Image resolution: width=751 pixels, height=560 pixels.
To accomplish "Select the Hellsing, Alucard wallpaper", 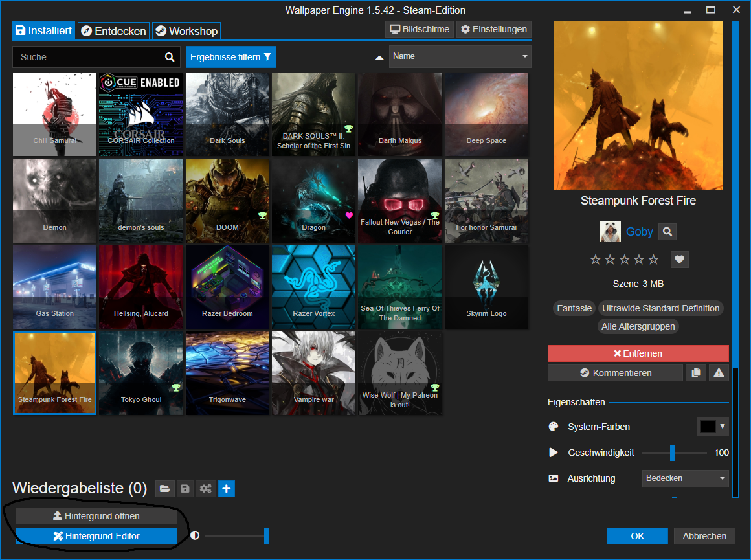I will (141, 287).
